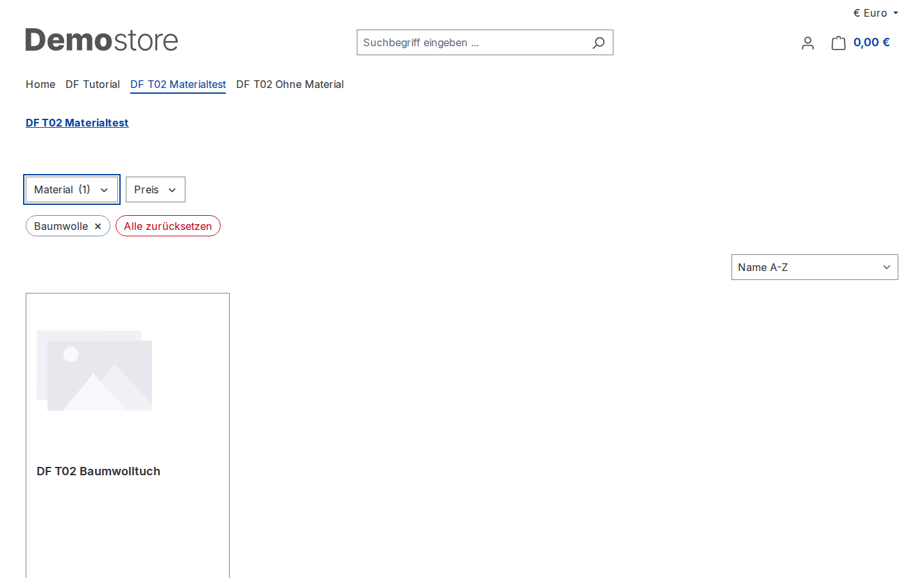Open the user account icon
The height and width of the screenshot is (578, 924).
(808, 43)
